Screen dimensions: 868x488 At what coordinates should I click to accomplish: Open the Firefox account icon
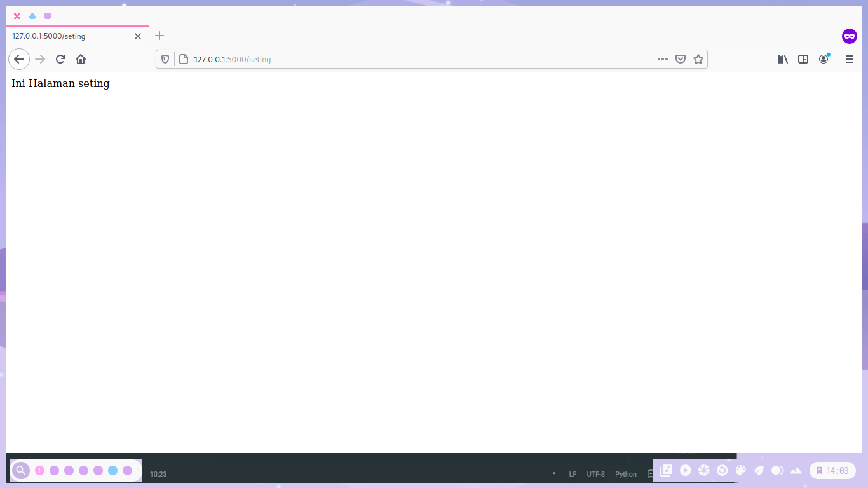click(x=824, y=59)
